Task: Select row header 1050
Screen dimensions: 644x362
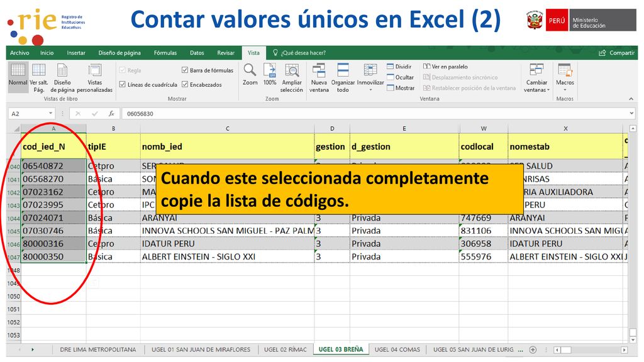Action: pyautogui.click(x=14, y=297)
